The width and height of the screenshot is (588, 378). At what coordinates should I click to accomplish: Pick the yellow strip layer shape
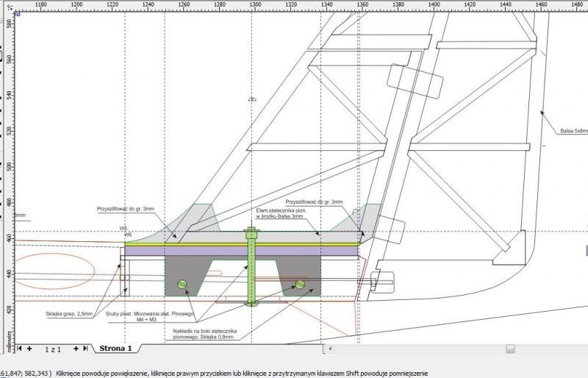pos(241,243)
